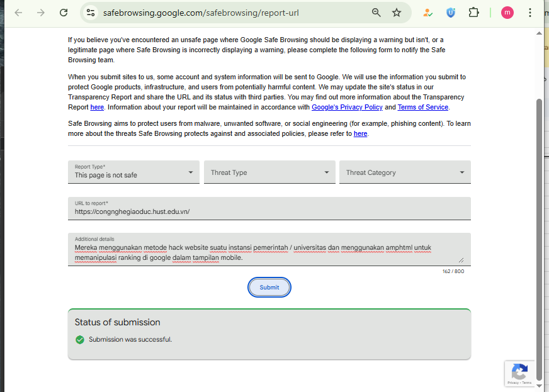Open the Chrome three-dot menu
The image size is (549, 392).
[x=530, y=13]
